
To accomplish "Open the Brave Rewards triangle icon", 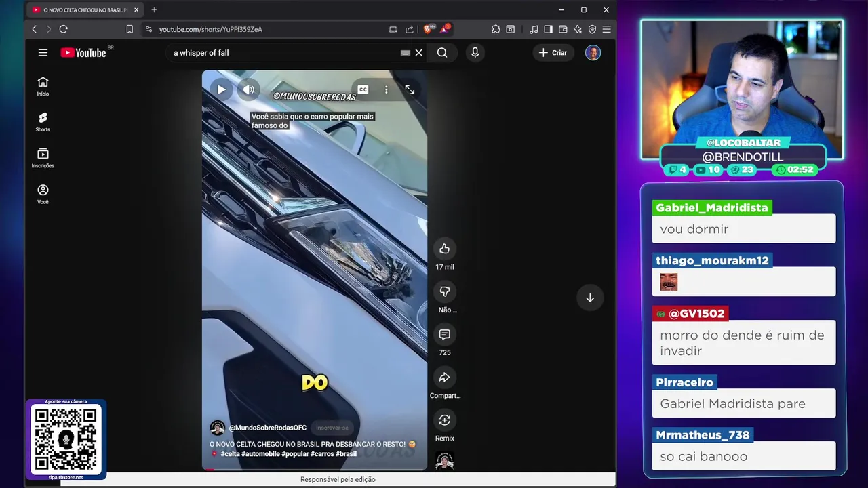I will point(445,29).
